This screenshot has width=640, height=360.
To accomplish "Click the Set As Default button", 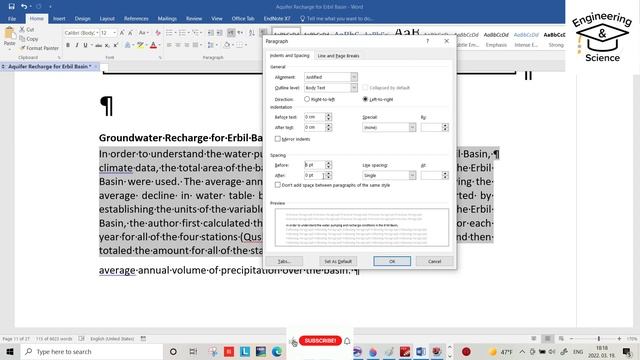I will click(338, 261).
